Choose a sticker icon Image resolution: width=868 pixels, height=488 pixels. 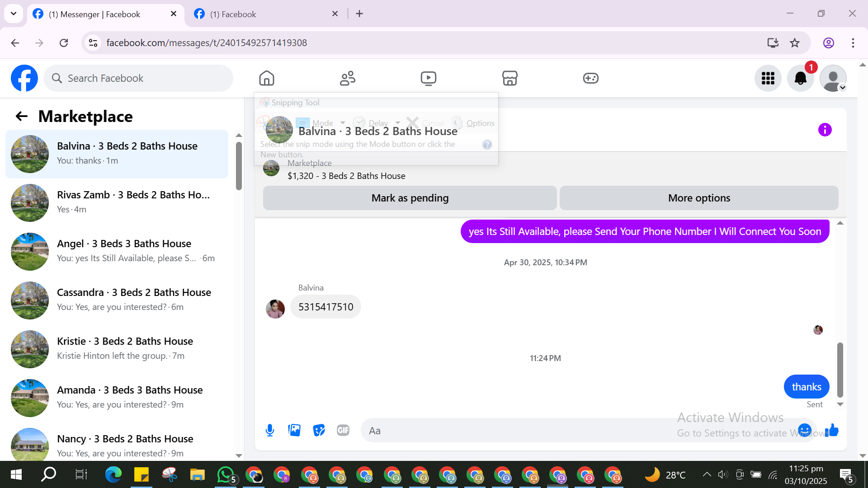coord(319,431)
